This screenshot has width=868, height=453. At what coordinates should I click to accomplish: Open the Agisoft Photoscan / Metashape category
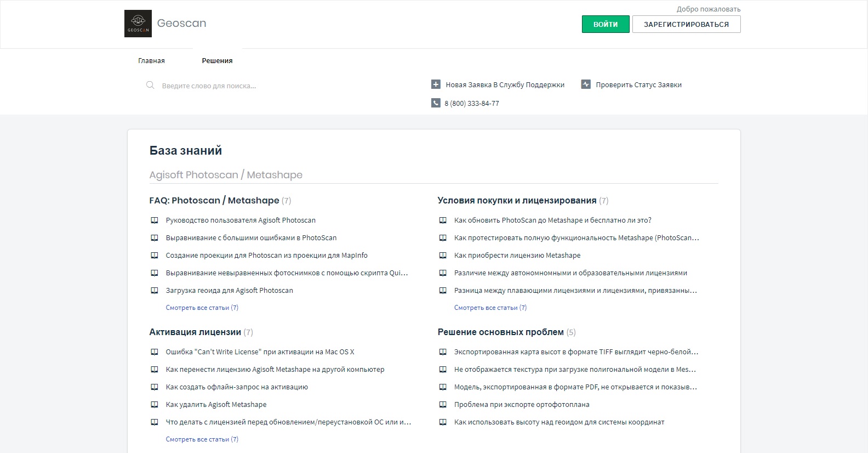[x=226, y=175]
